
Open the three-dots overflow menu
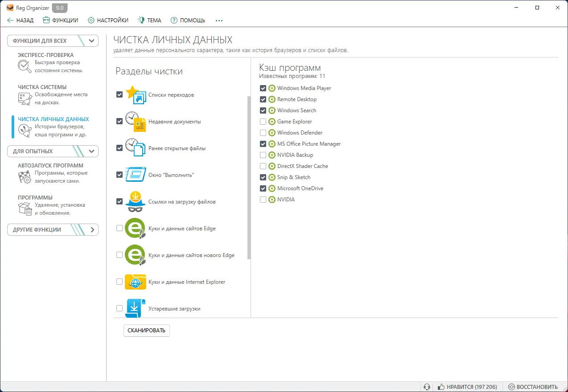tap(219, 20)
